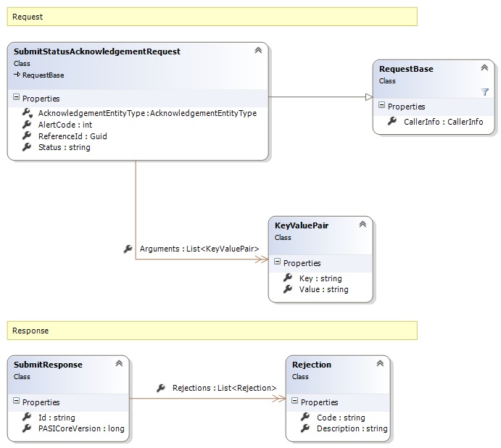Select the Response comment box

(212, 331)
